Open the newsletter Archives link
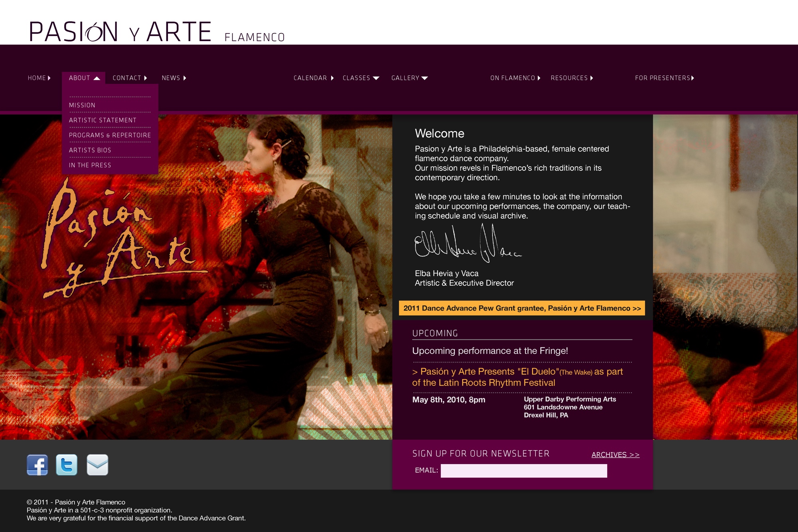This screenshot has height=532, width=798. 615,455
